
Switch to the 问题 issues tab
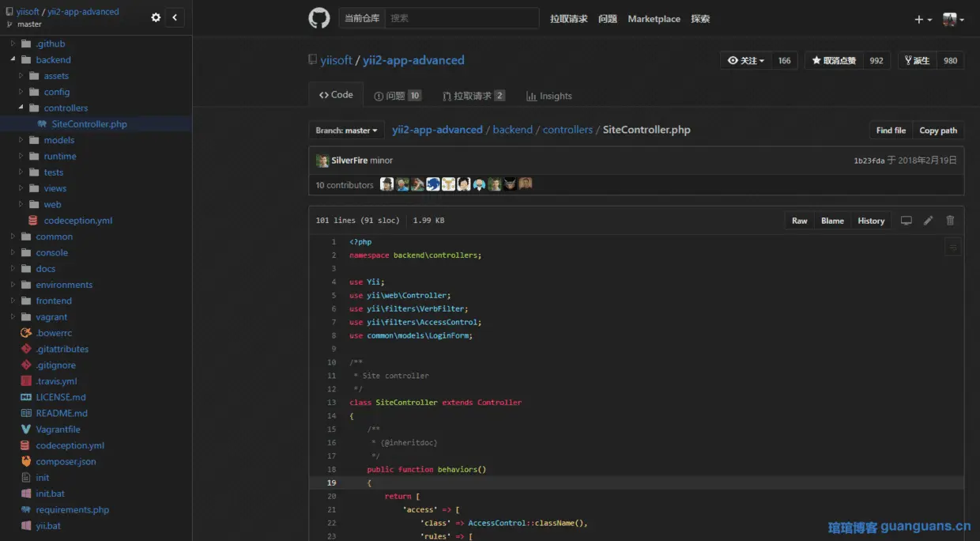(x=398, y=96)
